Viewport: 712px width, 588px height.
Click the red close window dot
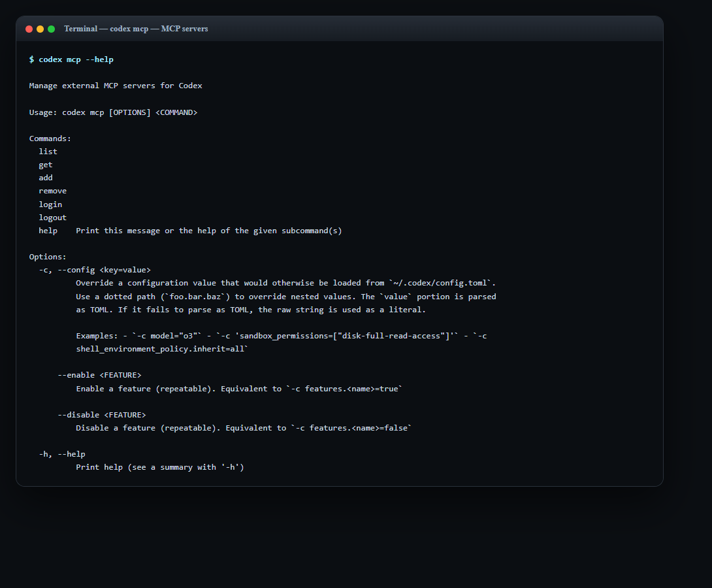(x=29, y=29)
